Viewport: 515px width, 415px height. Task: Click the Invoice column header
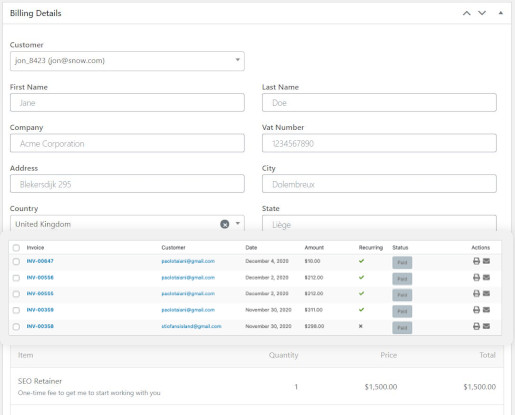[x=35, y=247]
